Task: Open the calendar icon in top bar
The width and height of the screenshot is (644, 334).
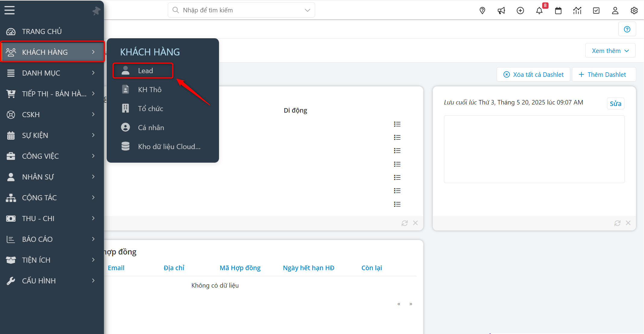Action: click(558, 11)
